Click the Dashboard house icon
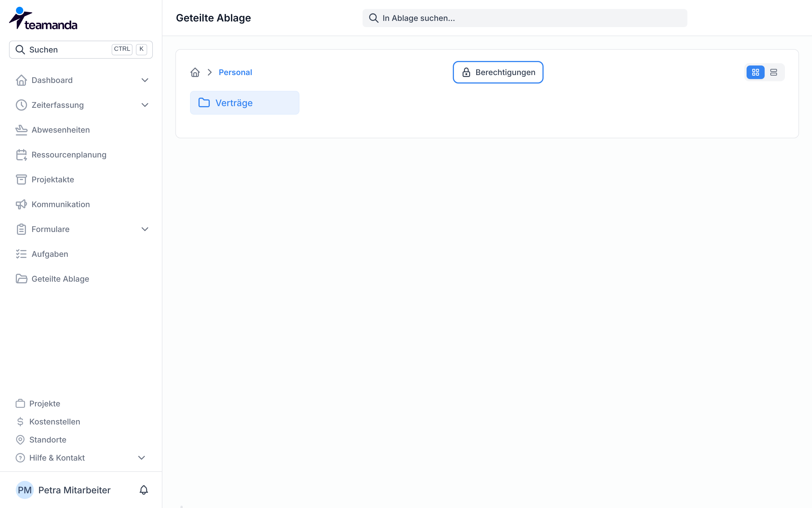 pyautogui.click(x=21, y=80)
